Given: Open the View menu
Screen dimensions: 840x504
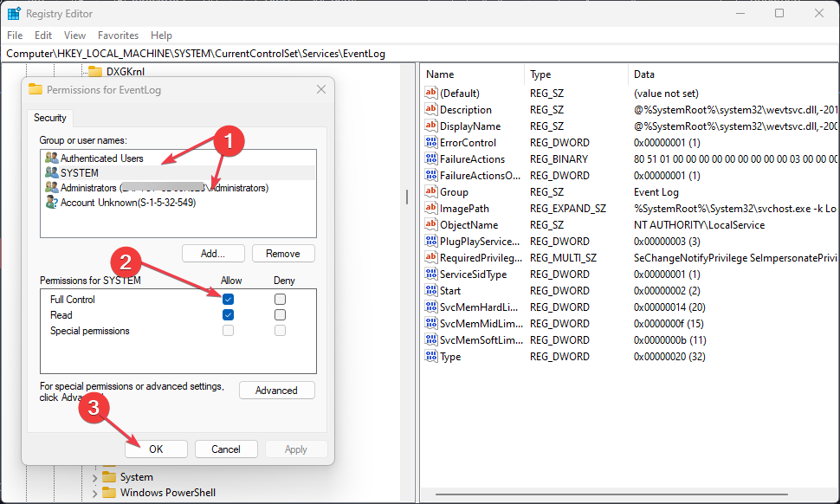Looking at the screenshot, I should coord(75,36).
